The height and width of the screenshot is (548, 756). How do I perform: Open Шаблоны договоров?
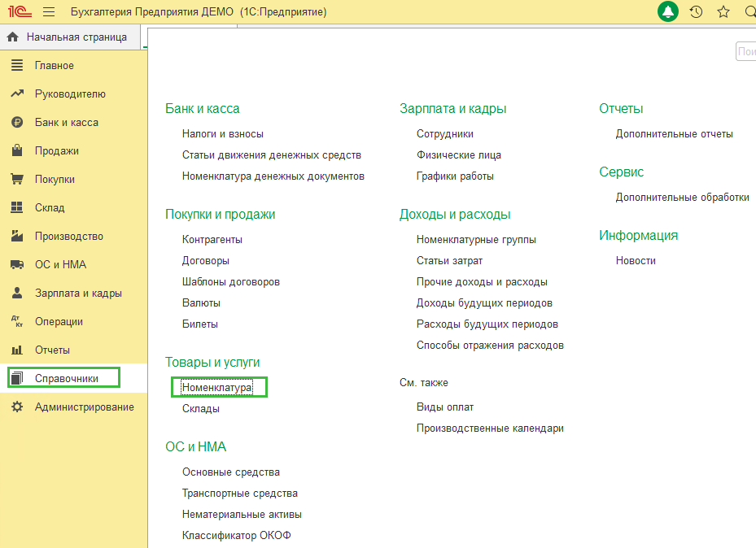pos(231,281)
